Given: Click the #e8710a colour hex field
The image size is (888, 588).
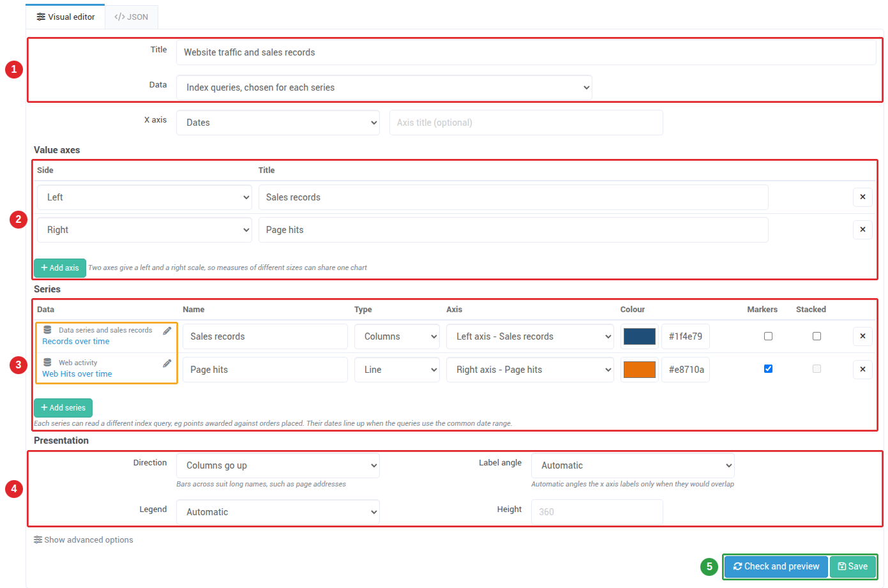Looking at the screenshot, I should coord(686,370).
